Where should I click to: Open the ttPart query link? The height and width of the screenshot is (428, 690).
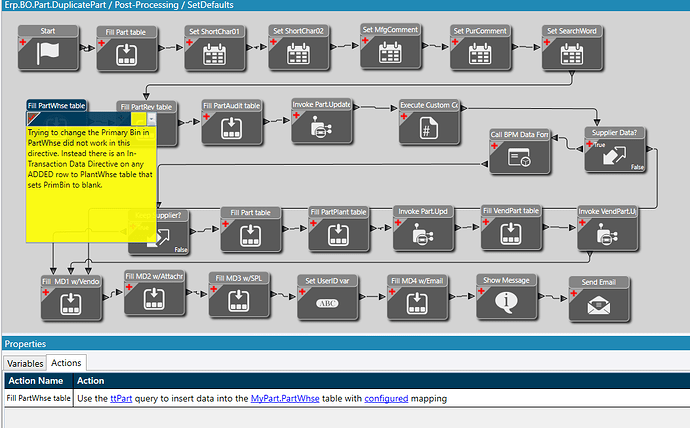pyautogui.click(x=121, y=399)
